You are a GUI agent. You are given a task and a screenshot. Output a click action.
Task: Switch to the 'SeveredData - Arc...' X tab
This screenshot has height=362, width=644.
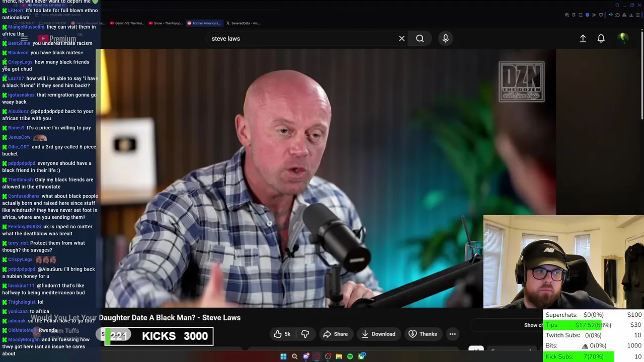coord(243,23)
